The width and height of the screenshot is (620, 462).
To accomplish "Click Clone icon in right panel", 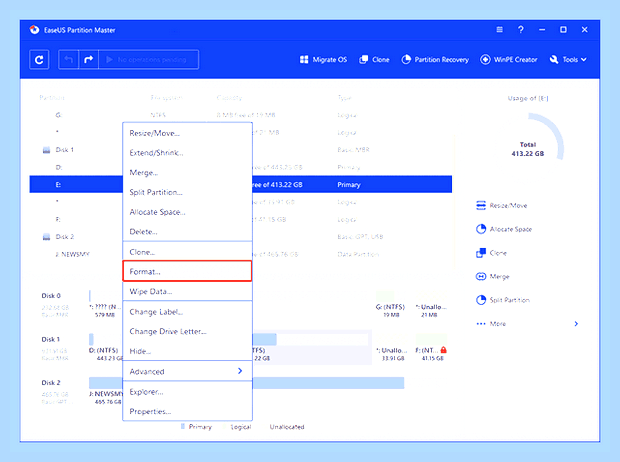I will (x=481, y=253).
